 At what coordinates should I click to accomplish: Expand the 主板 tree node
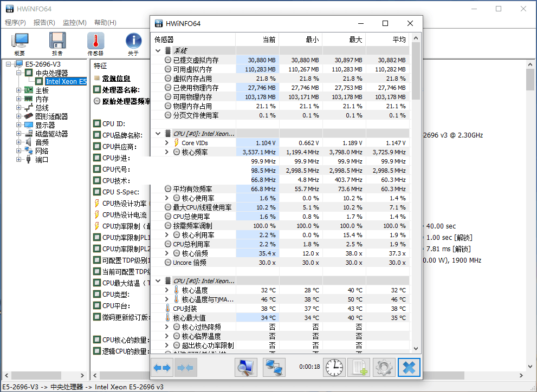(18, 90)
